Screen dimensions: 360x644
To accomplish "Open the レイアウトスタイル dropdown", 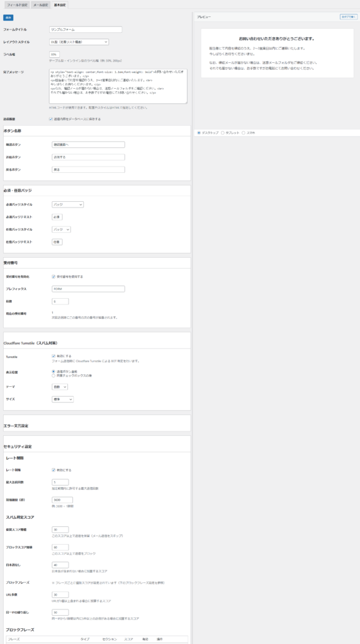I will pyautogui.click(x=79, y=42).
